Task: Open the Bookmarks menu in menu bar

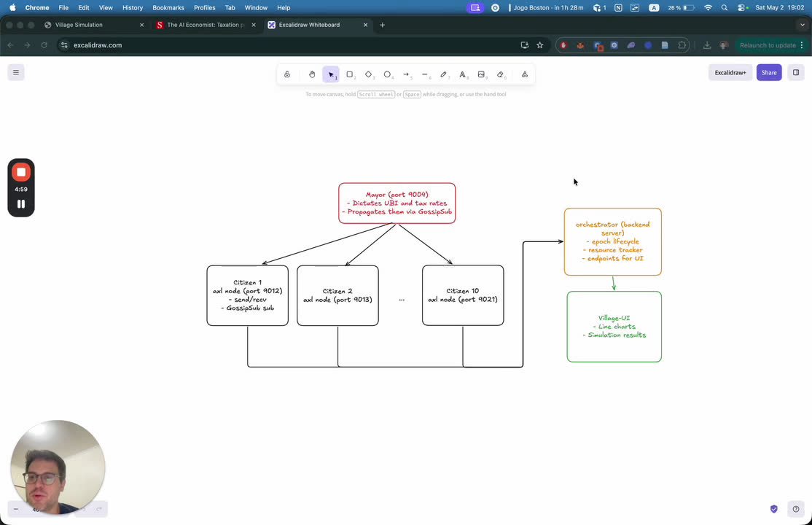Action: tap(168, 8)
